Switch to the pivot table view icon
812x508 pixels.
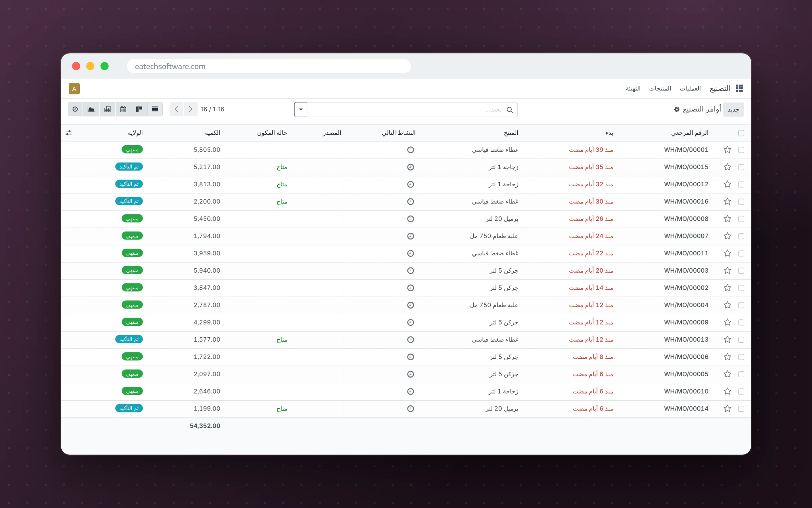tap(107, 109)
